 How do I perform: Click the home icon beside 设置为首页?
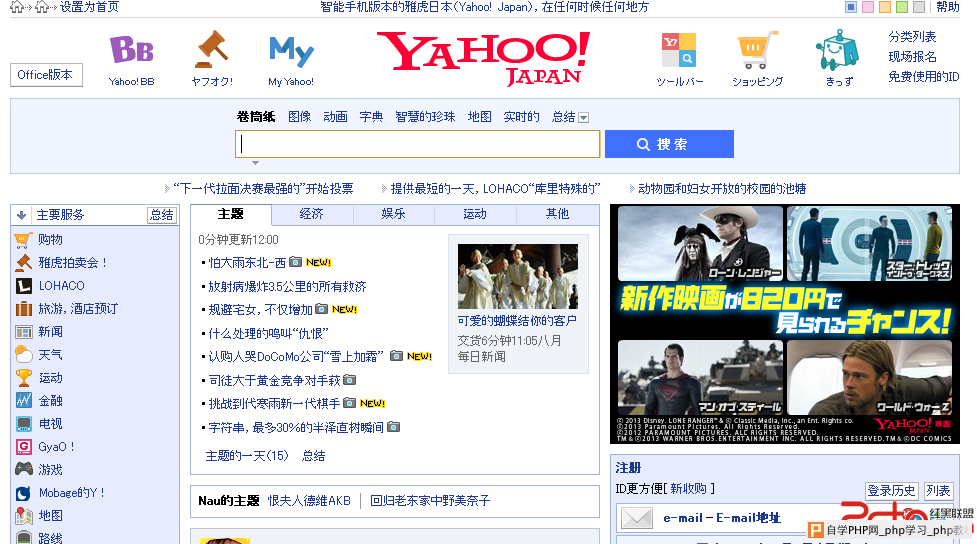pos(42,7)
